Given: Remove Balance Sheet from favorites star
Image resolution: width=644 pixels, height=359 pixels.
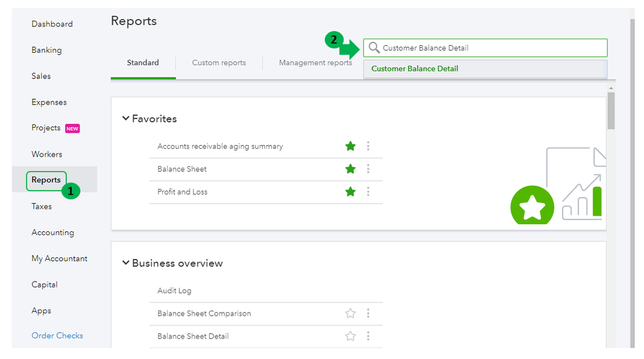Looking at the screenshot, I should [350, 169].
